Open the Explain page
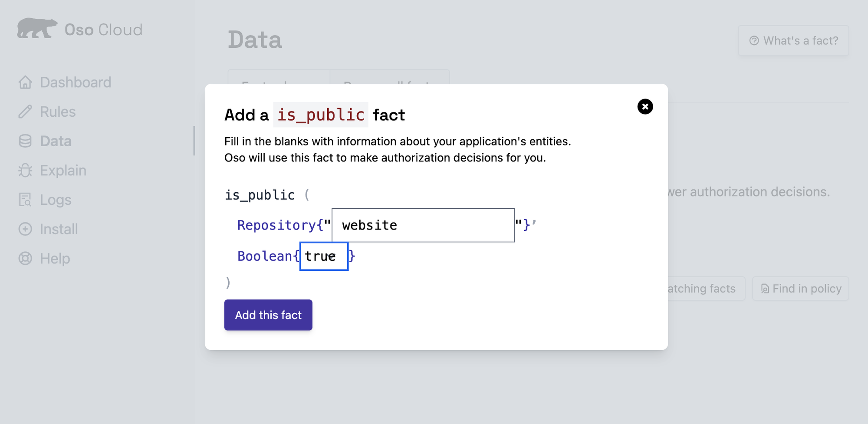 click(63, 171)
